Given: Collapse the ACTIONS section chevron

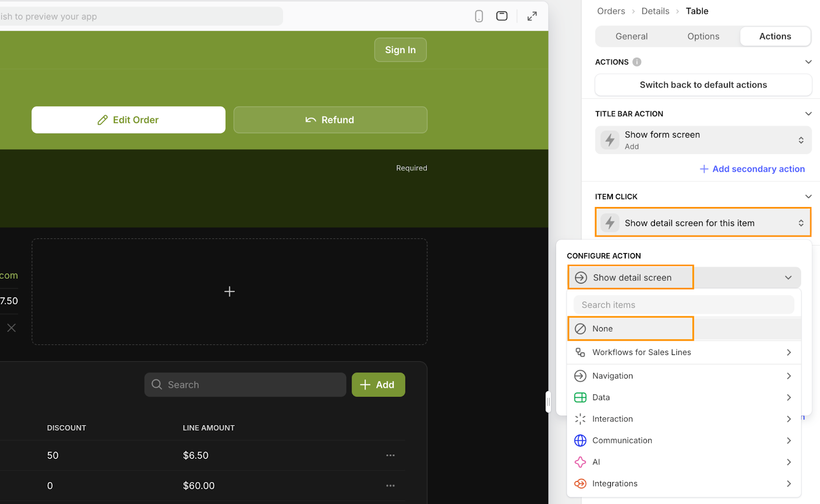Looking at the screenshot, I should point(808,62).
